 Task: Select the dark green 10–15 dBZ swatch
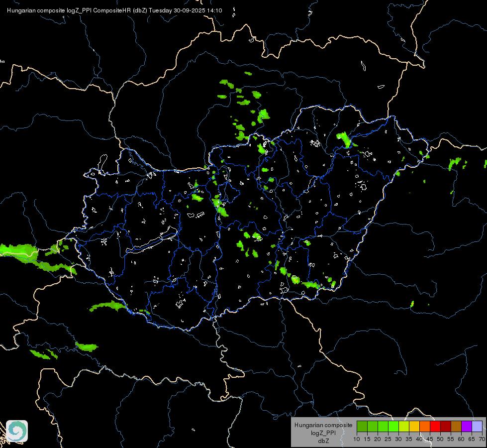click(362, 426)
